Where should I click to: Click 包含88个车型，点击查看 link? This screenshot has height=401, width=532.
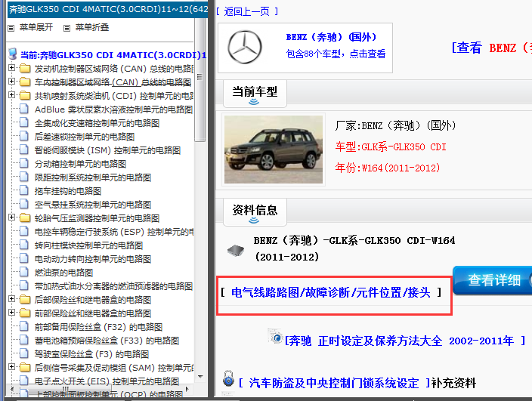336,54
